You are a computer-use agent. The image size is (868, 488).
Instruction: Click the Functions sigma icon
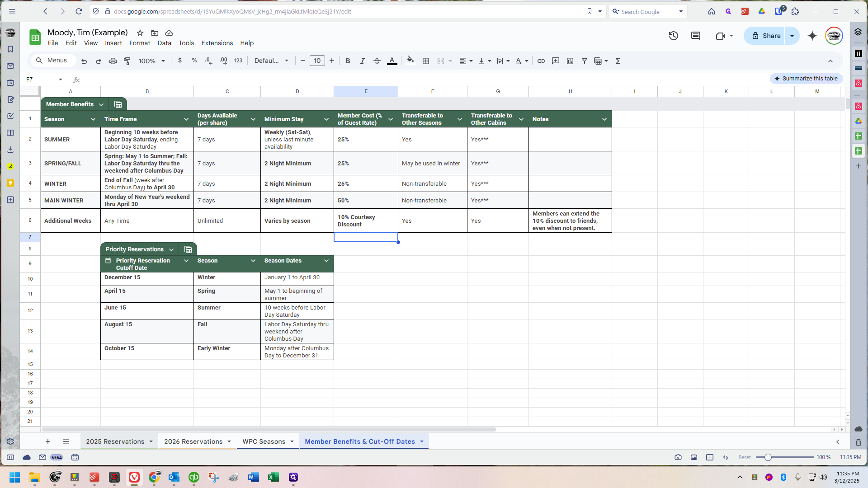click(618, 61)
